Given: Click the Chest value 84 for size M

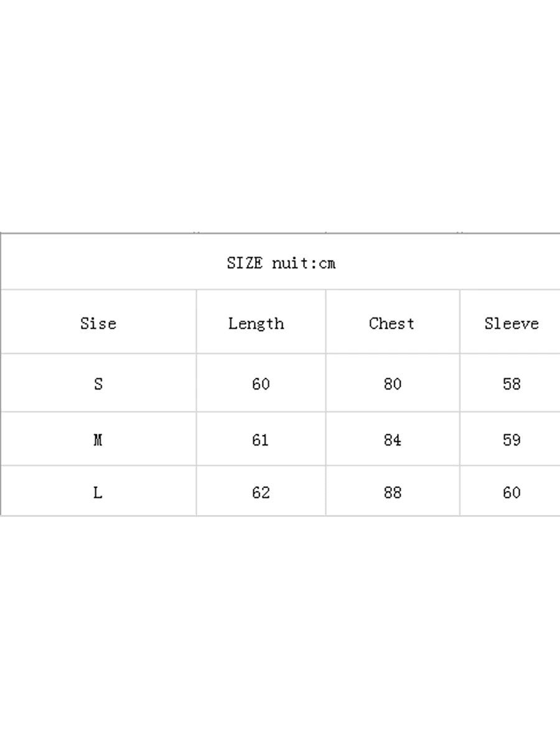Looking at the screenshot, I should coord(393,440).
